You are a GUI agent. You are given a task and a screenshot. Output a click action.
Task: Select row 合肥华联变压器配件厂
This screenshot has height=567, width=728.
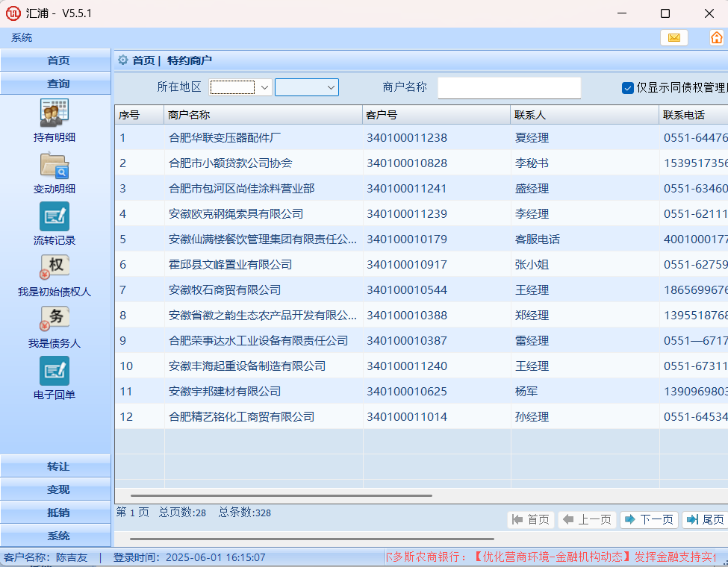[x=225, y=138]
